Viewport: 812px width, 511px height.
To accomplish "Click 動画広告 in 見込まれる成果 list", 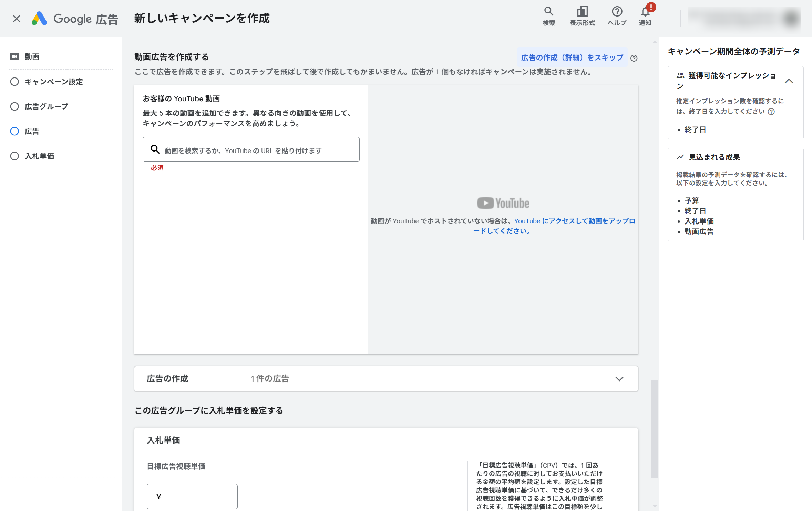I will tap(699, 231).
